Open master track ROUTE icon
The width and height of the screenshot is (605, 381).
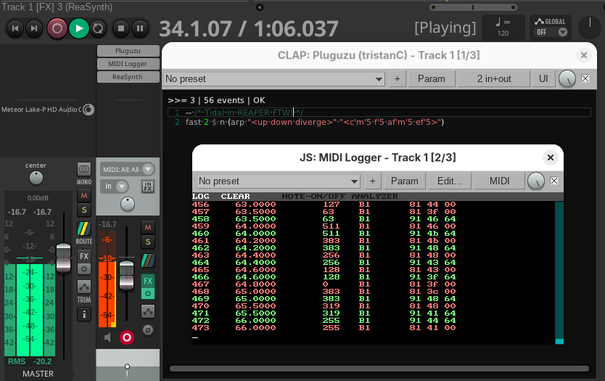tap(84, 229)
